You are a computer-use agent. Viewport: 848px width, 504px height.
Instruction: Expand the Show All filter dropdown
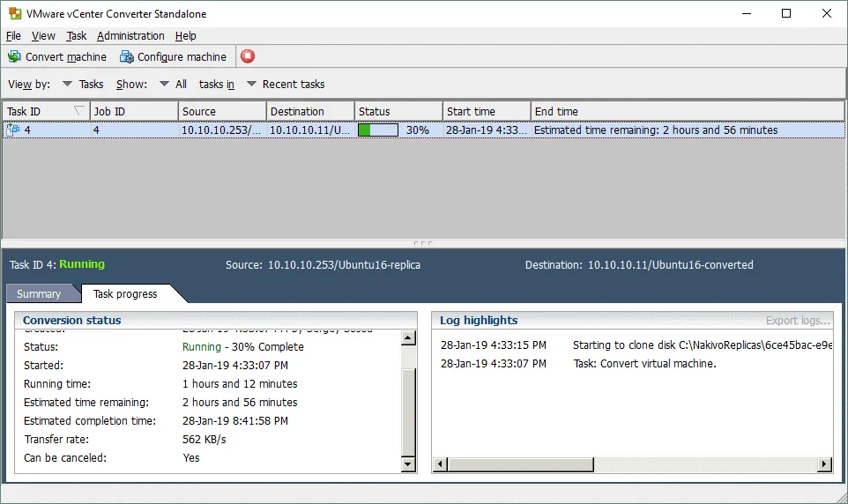coord(164,85)
